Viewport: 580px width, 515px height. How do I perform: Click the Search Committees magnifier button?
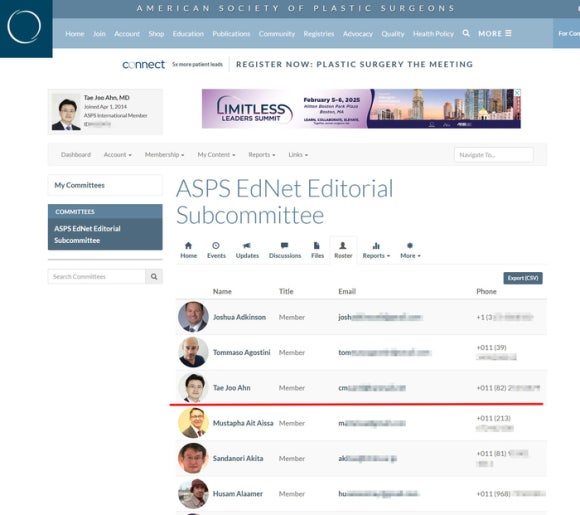[x=154, y=277]
